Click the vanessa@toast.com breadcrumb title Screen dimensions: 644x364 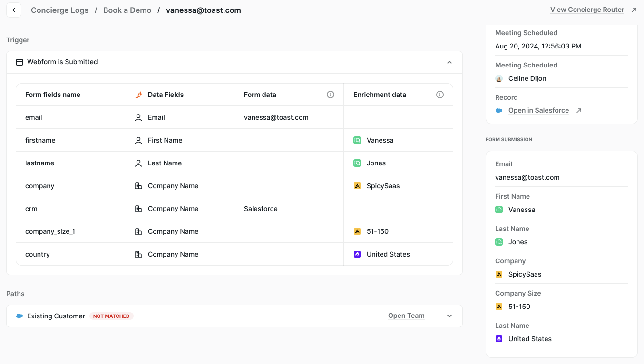coord(204,10)
